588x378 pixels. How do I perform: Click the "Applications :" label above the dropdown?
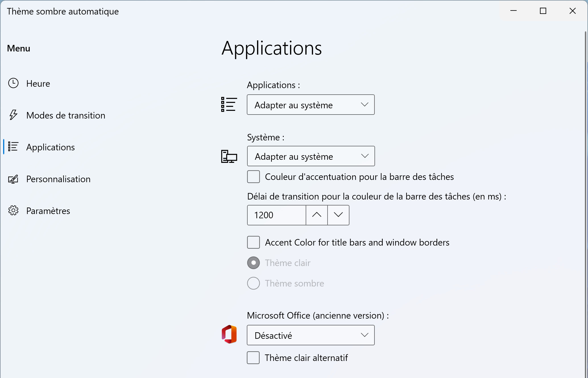point(274,85)
